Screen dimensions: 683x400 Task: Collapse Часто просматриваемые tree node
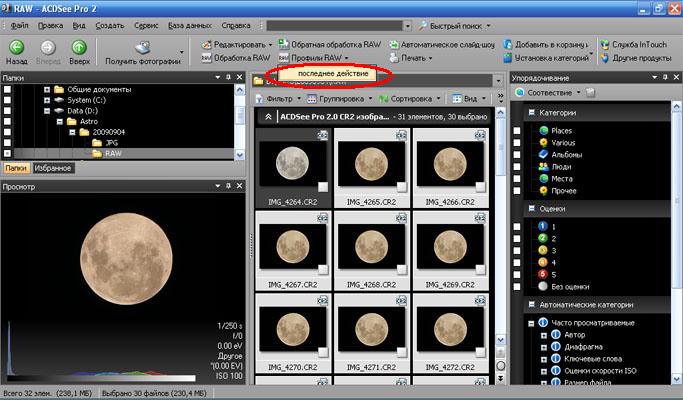(531, 323)
